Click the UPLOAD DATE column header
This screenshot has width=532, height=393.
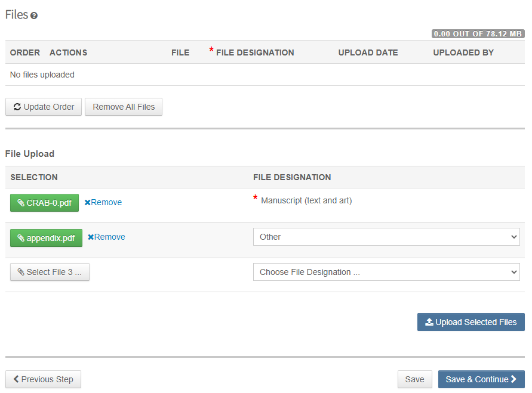(x=368, y=52)
